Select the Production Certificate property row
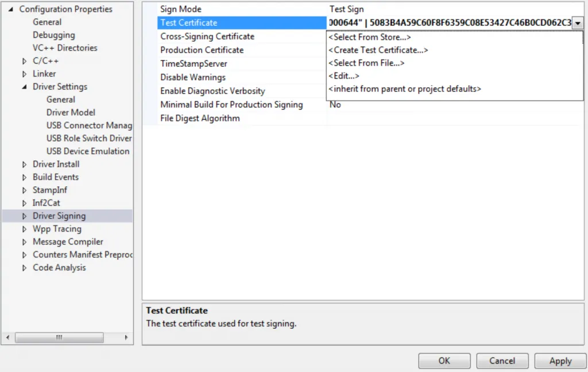The height and width of the screenshot is (372, 588). tap(202, 50)
